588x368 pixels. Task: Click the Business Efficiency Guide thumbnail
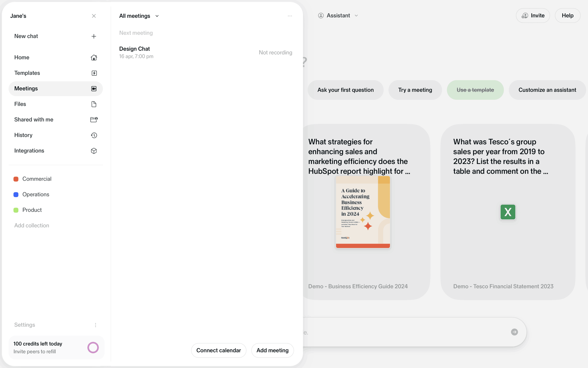[363, 212]
